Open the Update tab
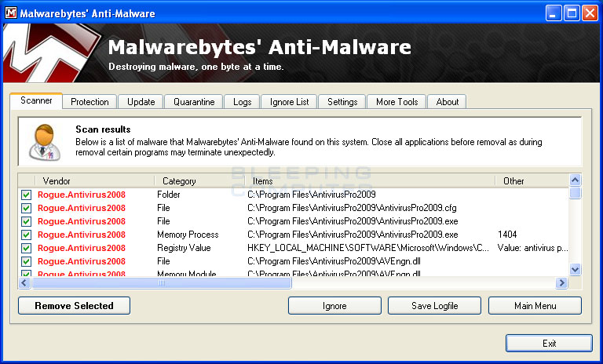Screen dimensions: 603x364 (x=141, y=102)
